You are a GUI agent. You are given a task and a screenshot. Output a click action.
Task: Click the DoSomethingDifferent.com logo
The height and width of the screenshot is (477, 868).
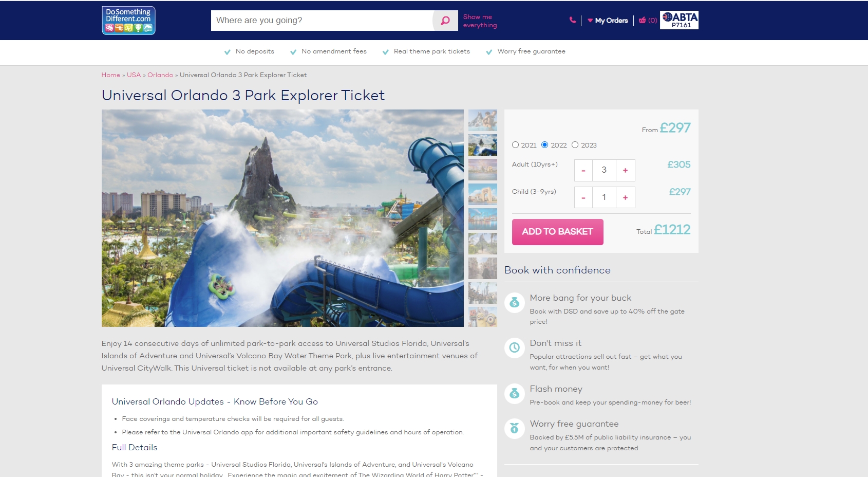128,21
